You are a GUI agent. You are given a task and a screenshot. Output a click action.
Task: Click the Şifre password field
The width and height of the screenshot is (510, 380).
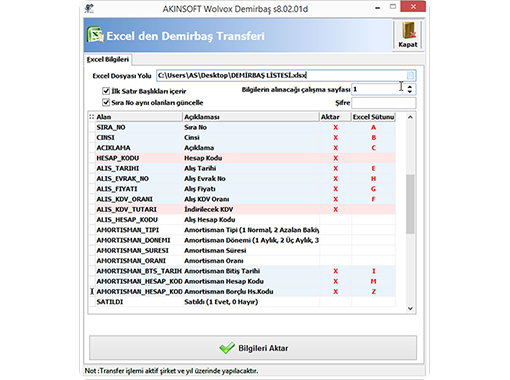pyautogui.click(x=384, y=103)
